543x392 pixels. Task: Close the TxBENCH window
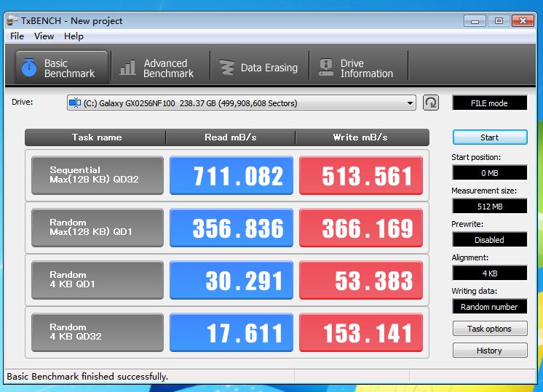click(523, 21)
